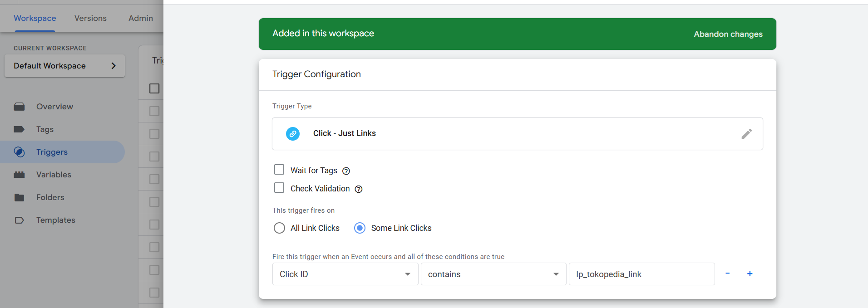
Task: Click the Overview icon in sidebar
Action: tap(19, 107)
